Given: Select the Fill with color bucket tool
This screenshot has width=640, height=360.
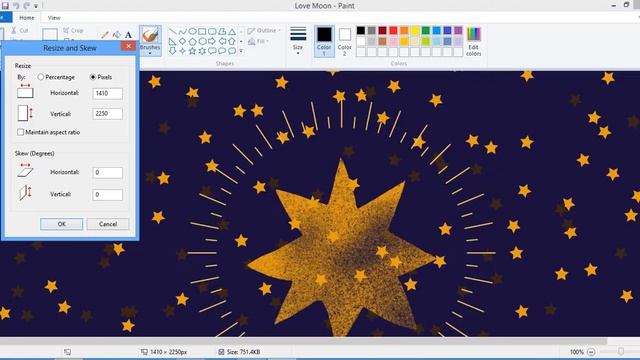Looking at the screenshot, I should tap(117, 35).
